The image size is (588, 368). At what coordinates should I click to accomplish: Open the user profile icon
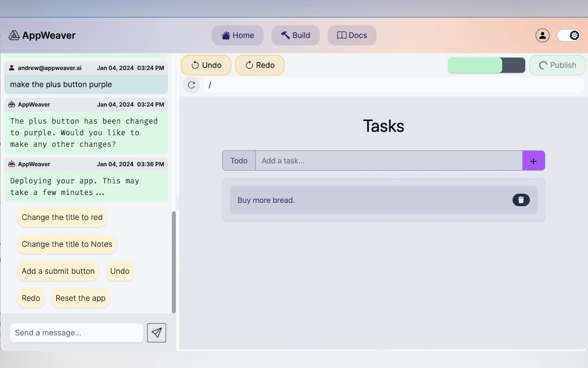tap(542, 35)
